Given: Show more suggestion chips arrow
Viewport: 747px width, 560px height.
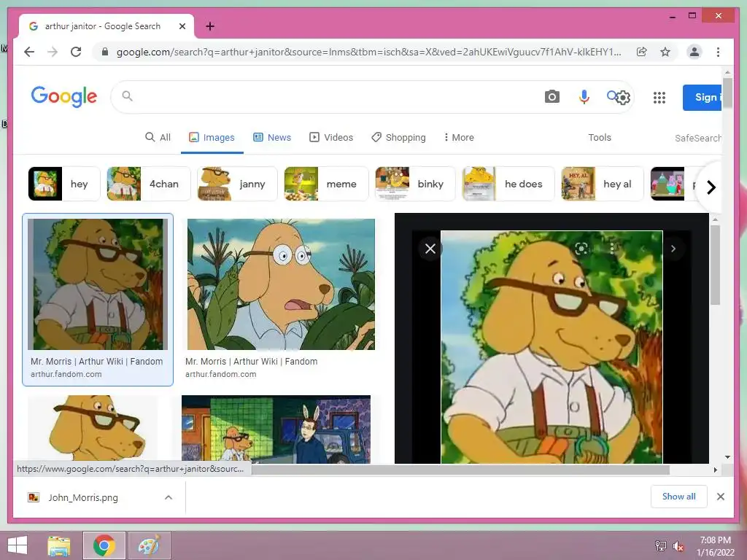Looking at the screenshot, I should tap(711, 187).
